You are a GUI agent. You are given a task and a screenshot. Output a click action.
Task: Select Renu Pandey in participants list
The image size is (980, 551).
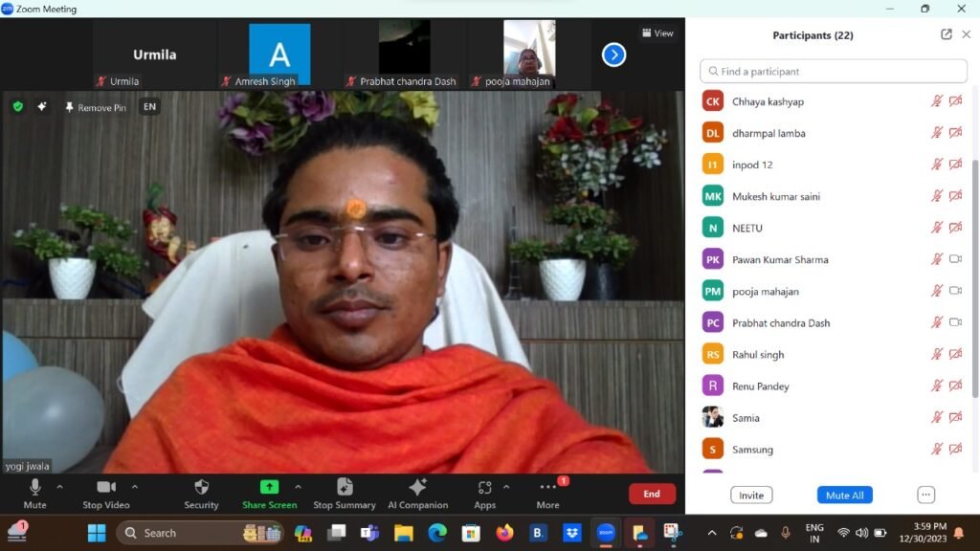(760, 386)
